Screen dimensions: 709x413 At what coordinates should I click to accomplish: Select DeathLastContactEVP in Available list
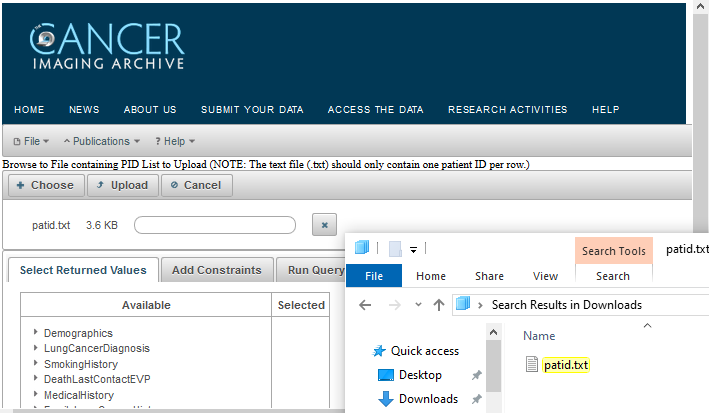point(97,379)
